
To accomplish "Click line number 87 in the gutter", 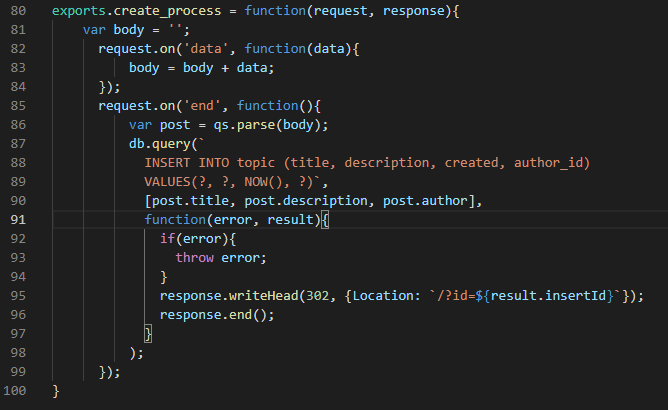I will (18, 144).
